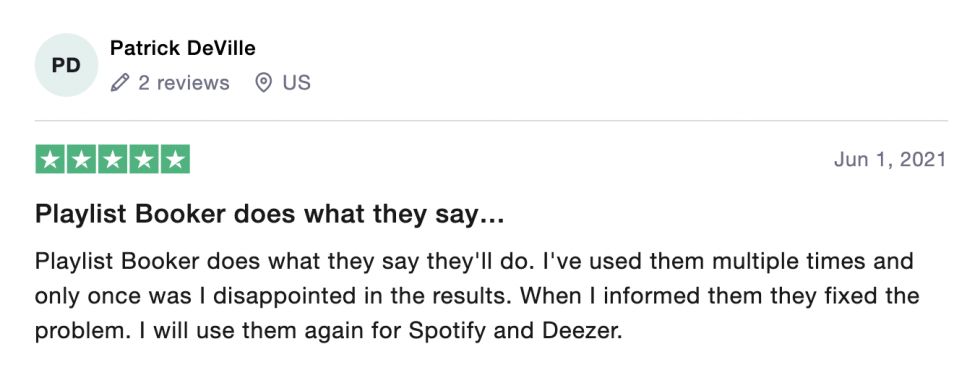Click the horizontal divider under profile
The width and height of the screenshot is (980, 370).
click(x=491, y=121)
